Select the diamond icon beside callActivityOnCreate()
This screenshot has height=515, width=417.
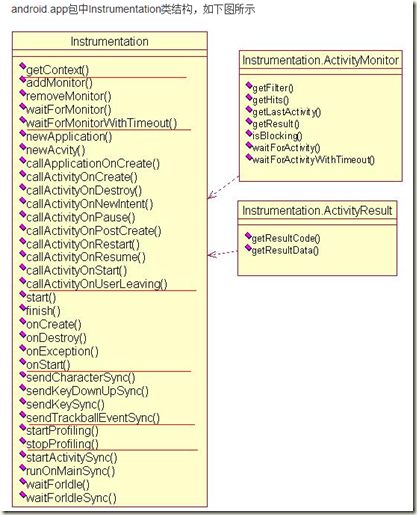click(x=22, y=173)
